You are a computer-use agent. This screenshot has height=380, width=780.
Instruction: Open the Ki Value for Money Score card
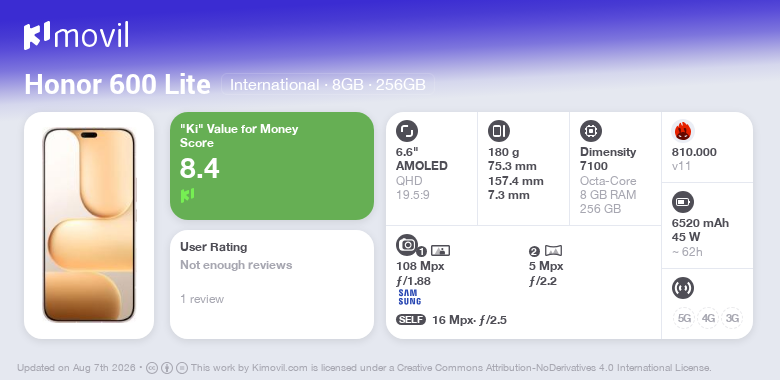[272, 166]
